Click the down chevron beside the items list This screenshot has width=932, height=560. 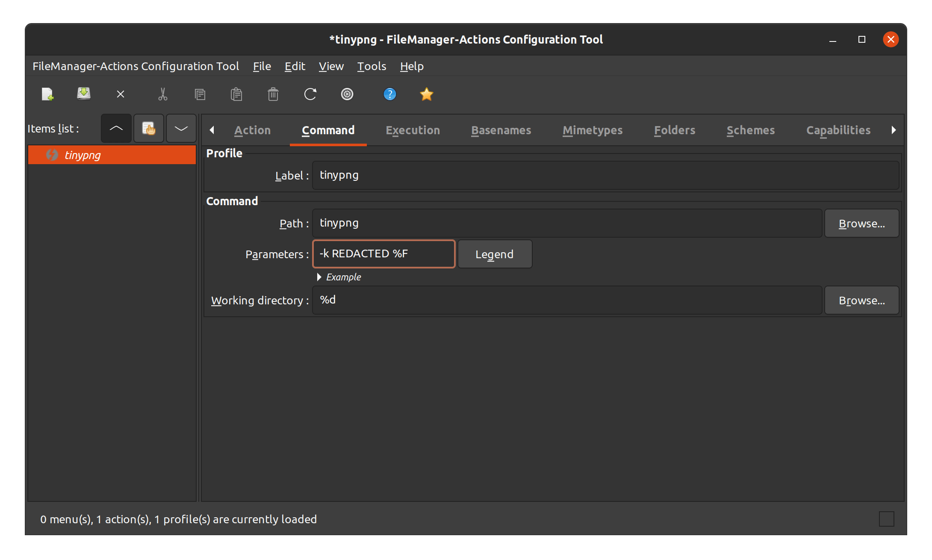point(181,128)
